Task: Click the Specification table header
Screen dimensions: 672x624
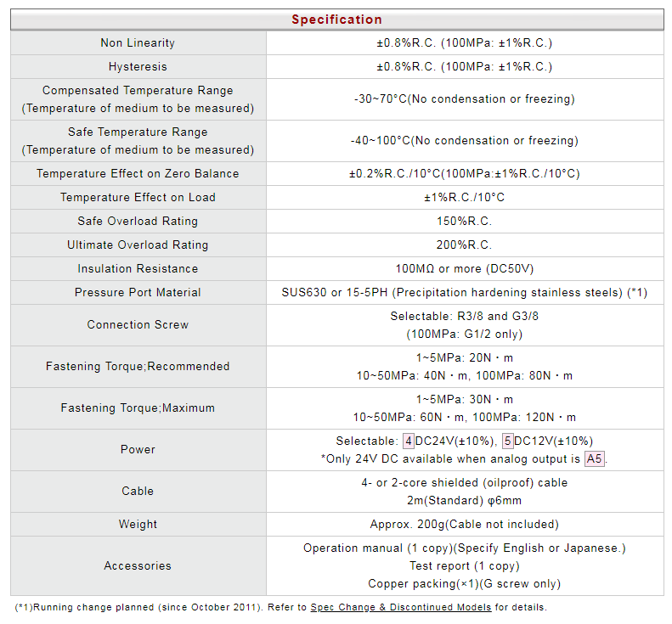Action: (337, 20)
